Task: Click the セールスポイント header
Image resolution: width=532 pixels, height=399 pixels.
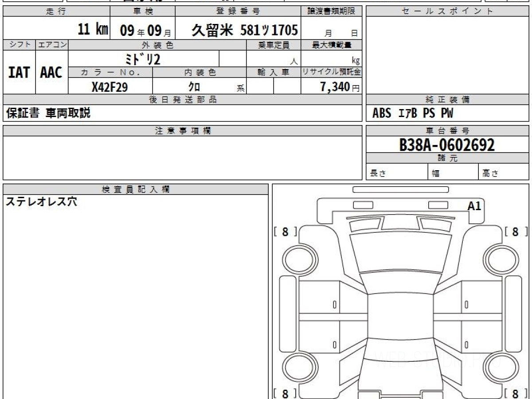Action: tap(447, 12)
